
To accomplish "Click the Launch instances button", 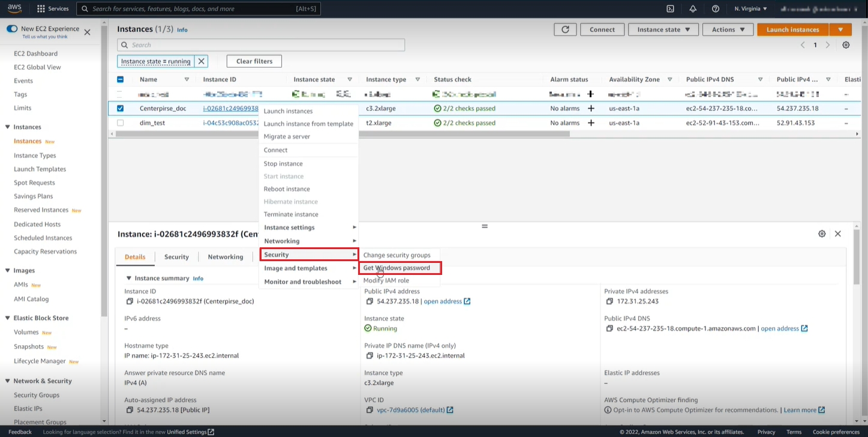I will (x=792, y=29).
